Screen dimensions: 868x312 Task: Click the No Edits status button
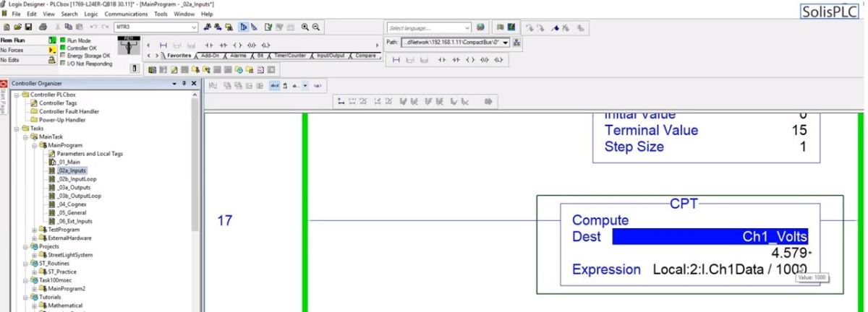[x=25, y=61]
